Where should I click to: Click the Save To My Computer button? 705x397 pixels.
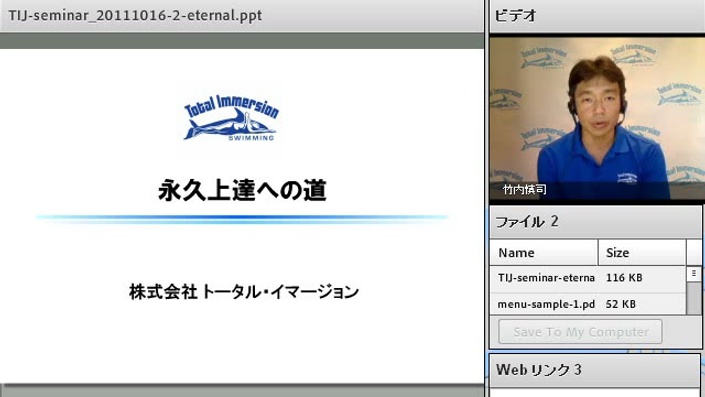coord(580,332)
